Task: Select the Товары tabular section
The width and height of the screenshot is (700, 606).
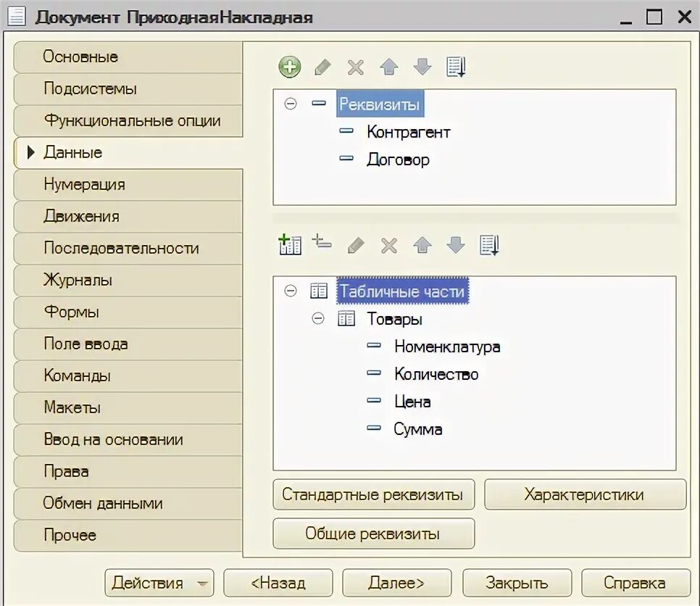Action: pyautogui.click(x=395, y=319)
